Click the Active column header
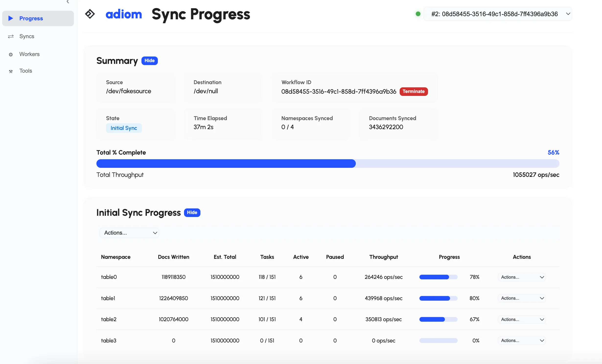This screenshot has height=364, width=602. [x=301, y=257]
